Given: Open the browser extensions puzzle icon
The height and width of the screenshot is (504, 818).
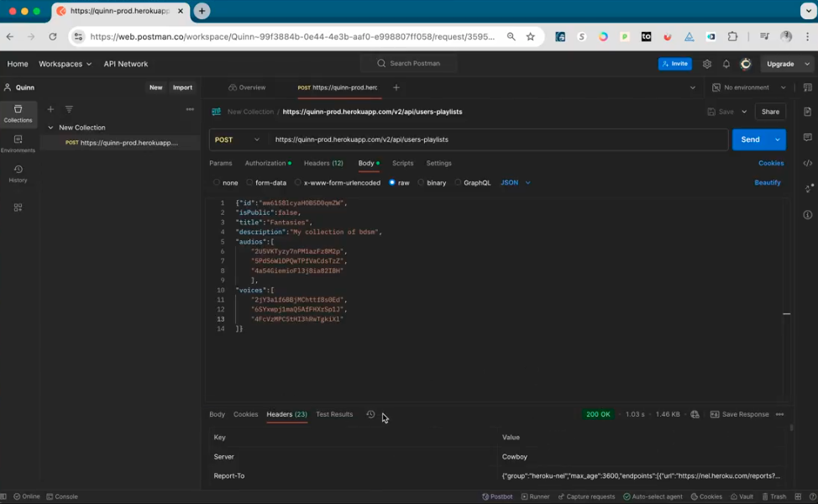Looking at the screenshot, I should click(x=732, y=36).
